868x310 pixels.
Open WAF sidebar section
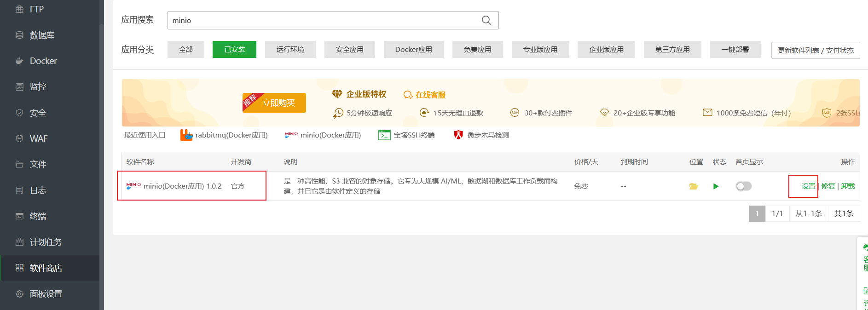click(39, 138)
